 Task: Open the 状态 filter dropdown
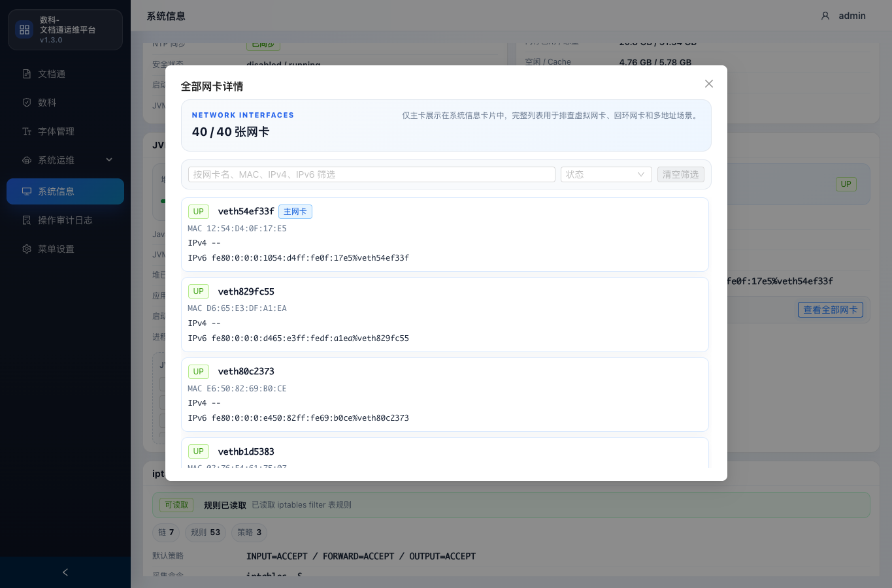[x=606, y=174]
